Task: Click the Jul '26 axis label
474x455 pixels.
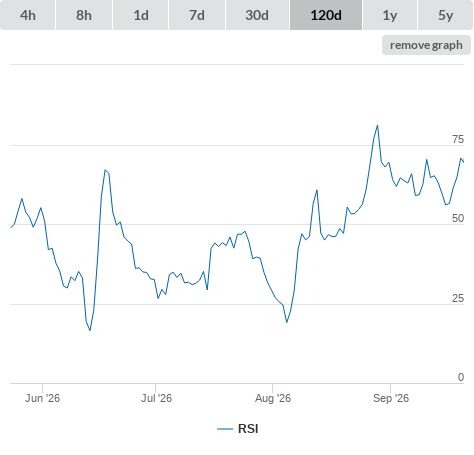Action: click(156, 398)
